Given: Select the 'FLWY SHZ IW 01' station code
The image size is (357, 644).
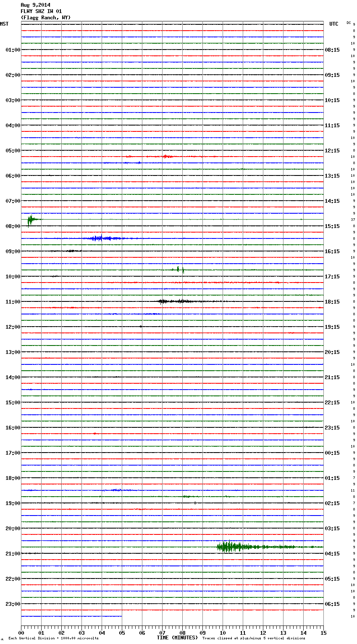Looking at the screenshot, I should tap(41, 11).
